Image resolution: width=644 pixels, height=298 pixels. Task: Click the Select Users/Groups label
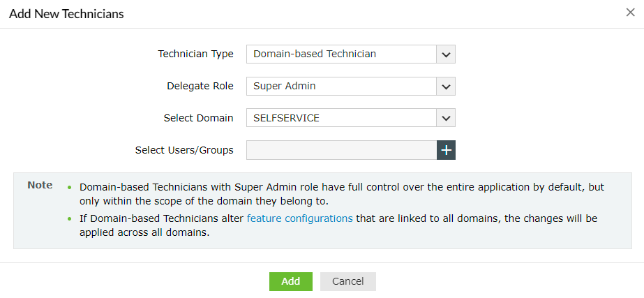[x=184, y=150]
